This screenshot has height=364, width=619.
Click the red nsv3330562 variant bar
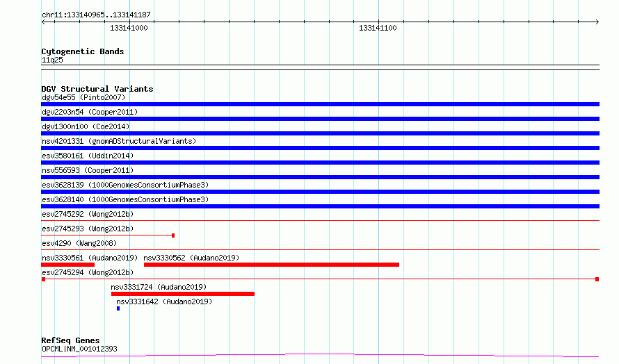tap(272, 265)
